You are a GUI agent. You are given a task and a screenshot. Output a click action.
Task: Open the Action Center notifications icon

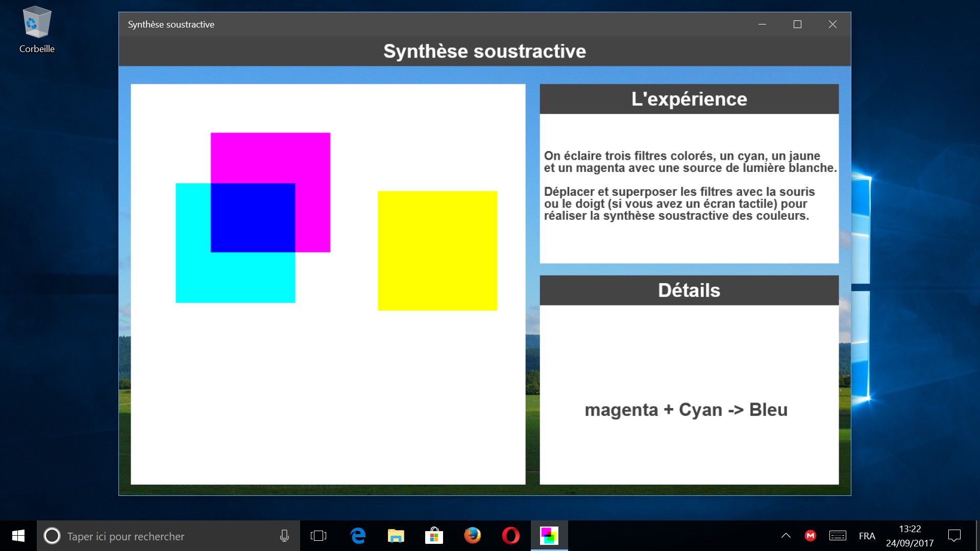click(954, 536)
